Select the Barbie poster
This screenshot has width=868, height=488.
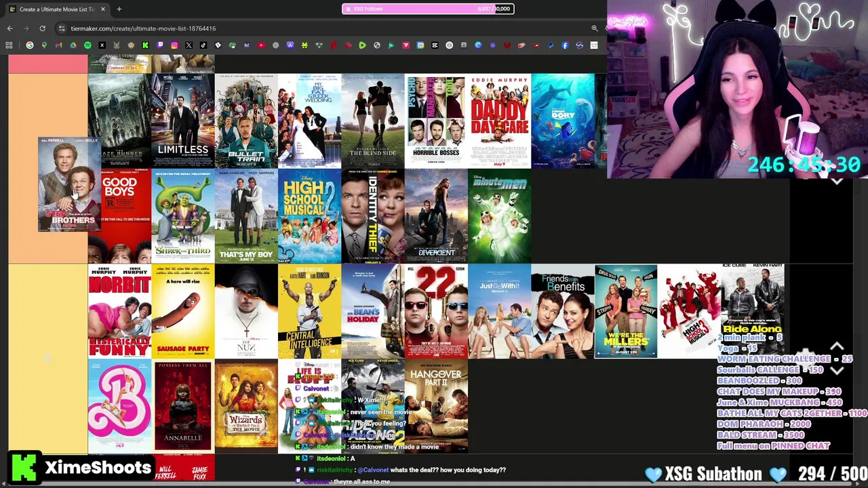119,406
